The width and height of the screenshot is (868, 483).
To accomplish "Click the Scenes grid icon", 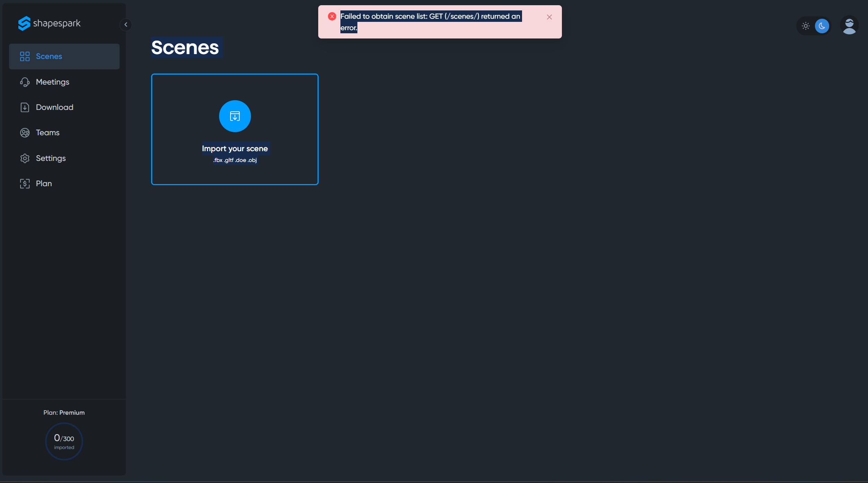I will (25, 57).
